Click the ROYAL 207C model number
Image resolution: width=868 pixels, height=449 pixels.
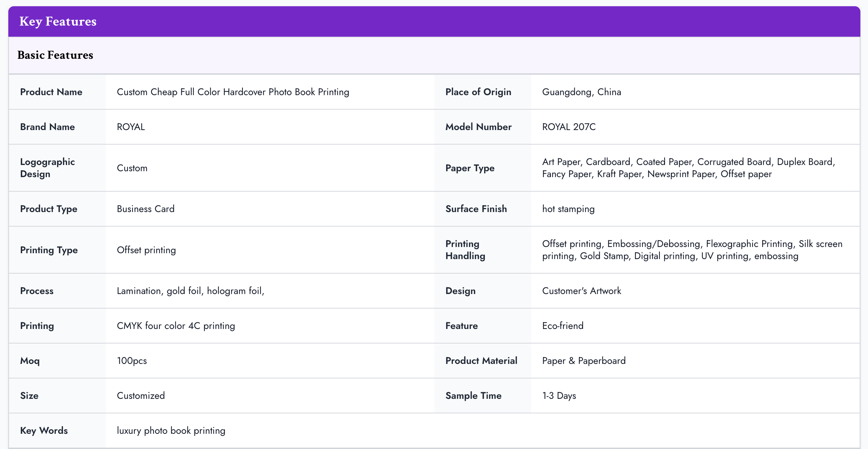click(569, 127)
